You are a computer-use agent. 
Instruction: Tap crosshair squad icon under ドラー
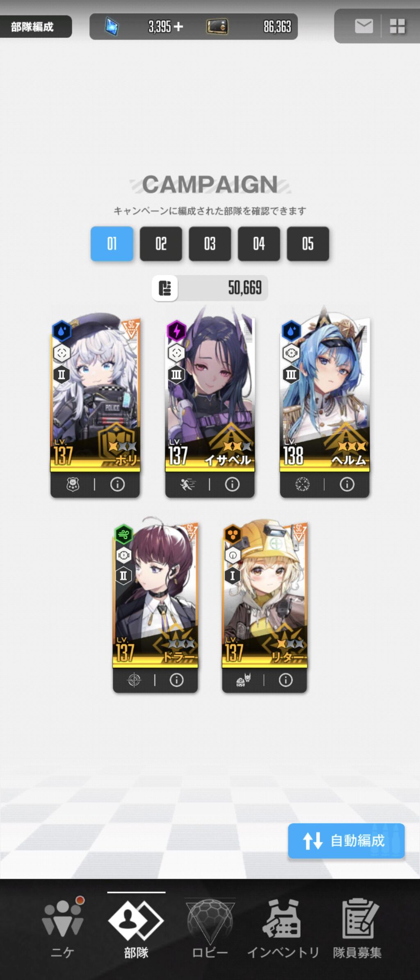[x=134, y=680]
